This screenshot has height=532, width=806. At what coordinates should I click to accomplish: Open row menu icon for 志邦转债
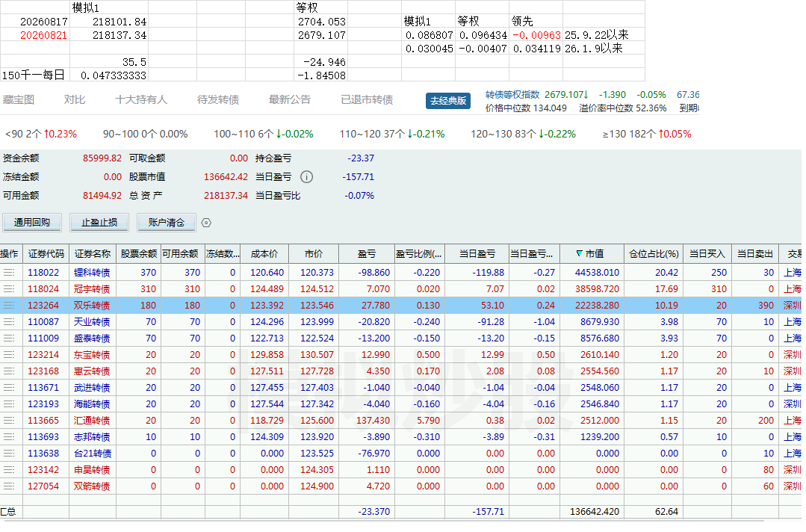pos(9,437)
